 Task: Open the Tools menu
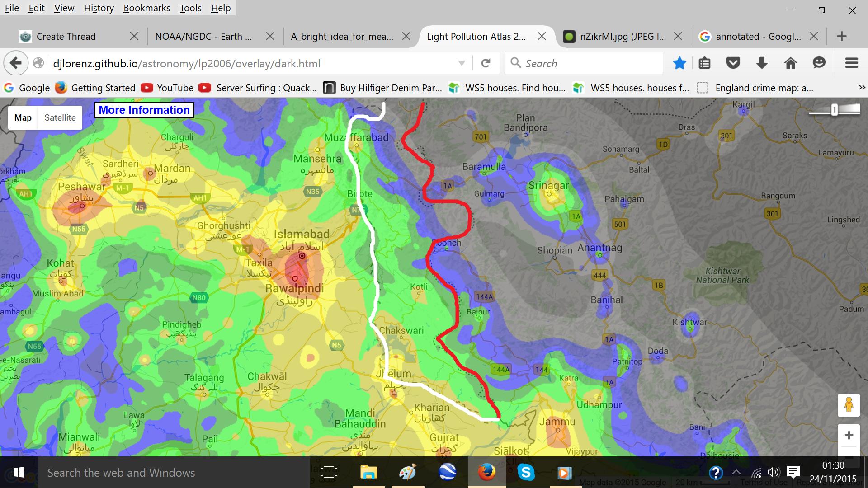coord(190,8)
